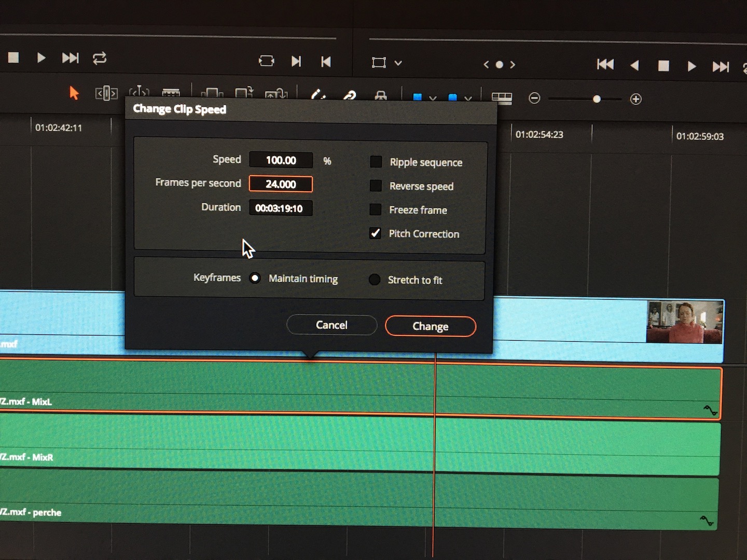
Task: Click the curve icon on MixL clip
Action: [710, 411]
